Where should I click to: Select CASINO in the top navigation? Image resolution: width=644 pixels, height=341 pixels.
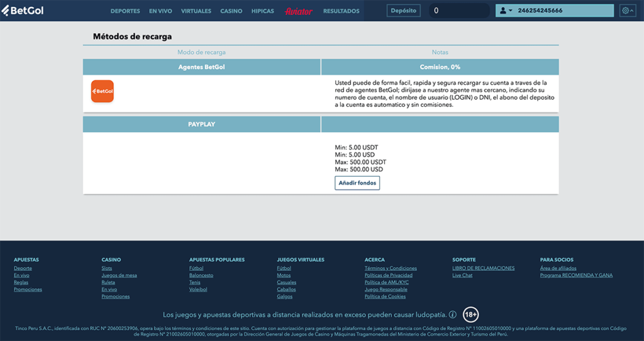click(x=231, y=11)
